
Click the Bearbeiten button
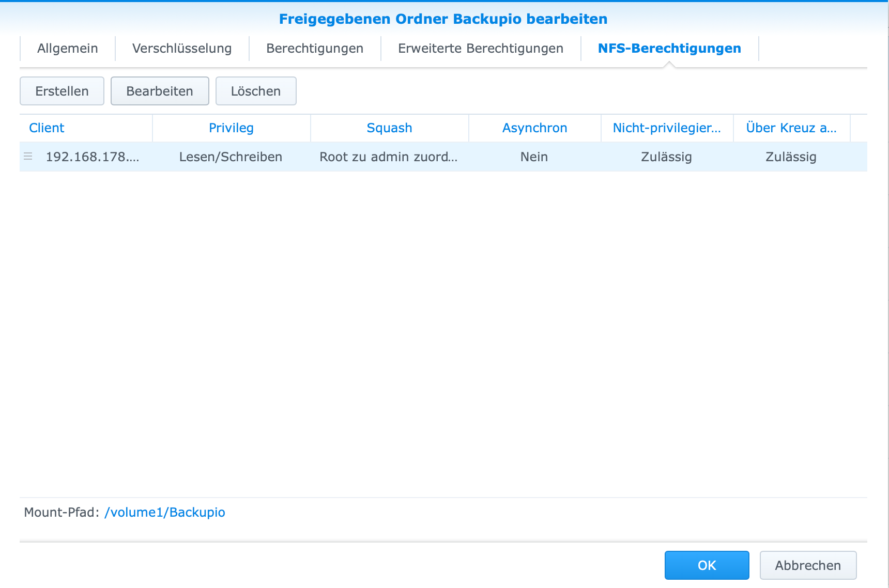(x=160, y=91)
